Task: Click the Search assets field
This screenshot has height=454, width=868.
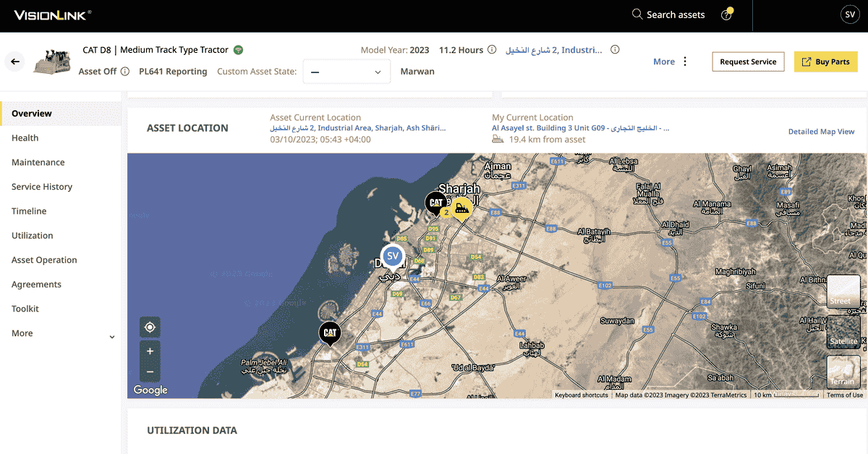Action: (668, 14)
